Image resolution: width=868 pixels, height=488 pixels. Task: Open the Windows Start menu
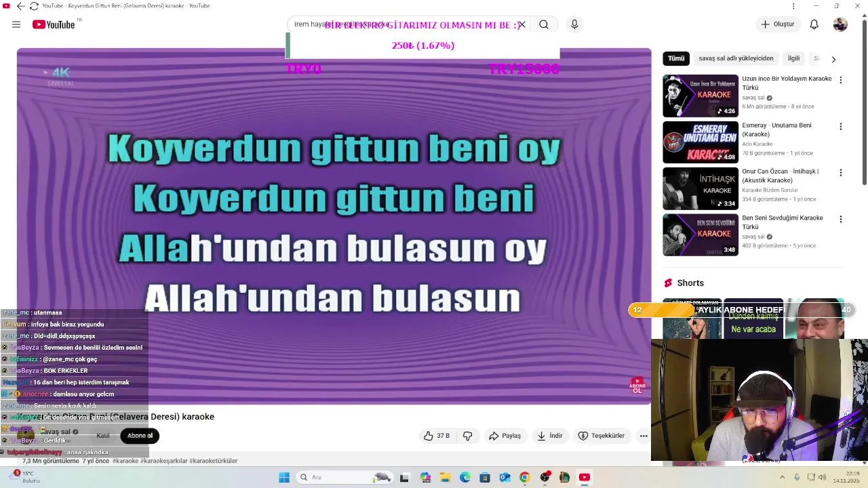click(x=284, y=477)
